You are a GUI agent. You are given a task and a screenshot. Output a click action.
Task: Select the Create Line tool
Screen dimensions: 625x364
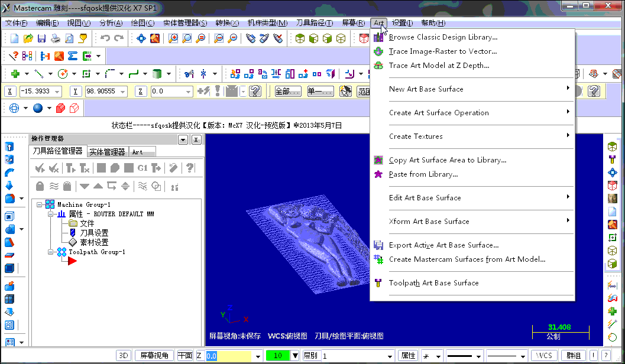pos(38,74)
